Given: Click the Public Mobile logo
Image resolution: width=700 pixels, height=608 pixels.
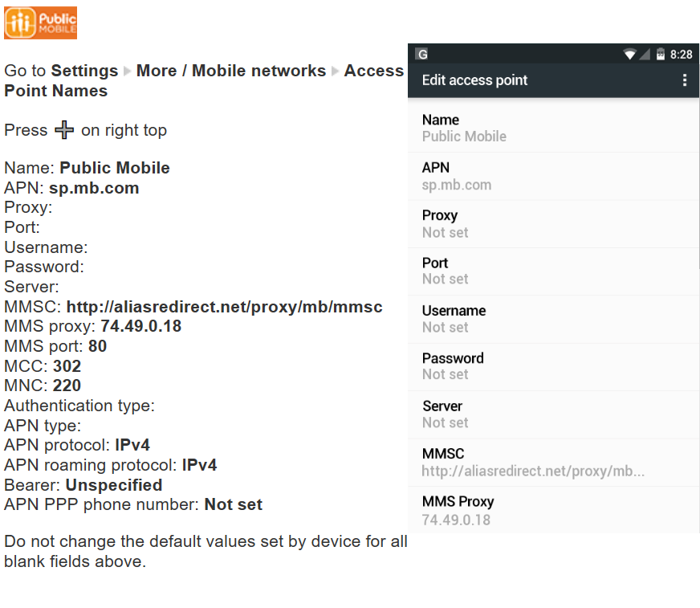Looking at the screenshot, I should pos(40,22).
